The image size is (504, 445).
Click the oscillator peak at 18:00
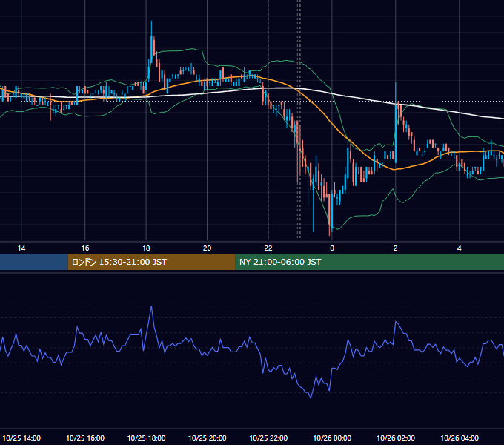pyautogui.click(x=151, y=307)
